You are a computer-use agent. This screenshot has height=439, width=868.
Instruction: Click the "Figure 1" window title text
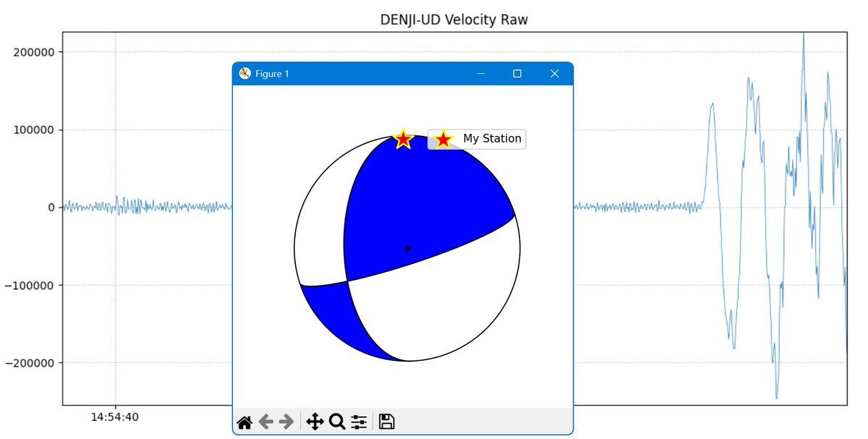272,74
